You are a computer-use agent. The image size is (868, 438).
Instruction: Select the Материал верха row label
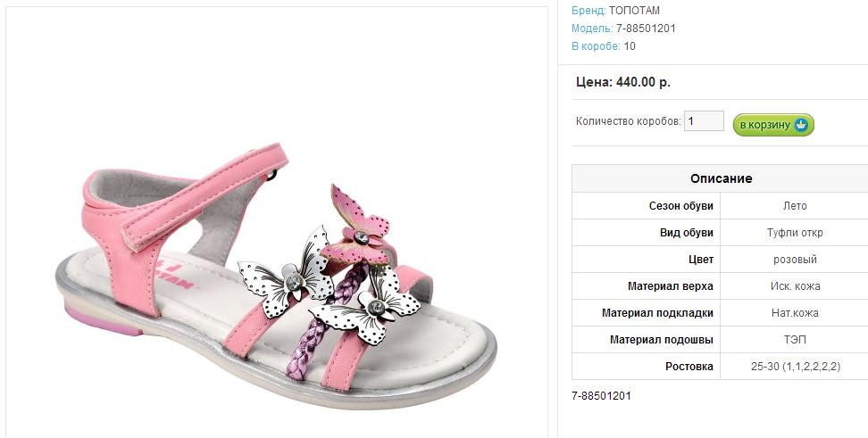coord(671,286)
